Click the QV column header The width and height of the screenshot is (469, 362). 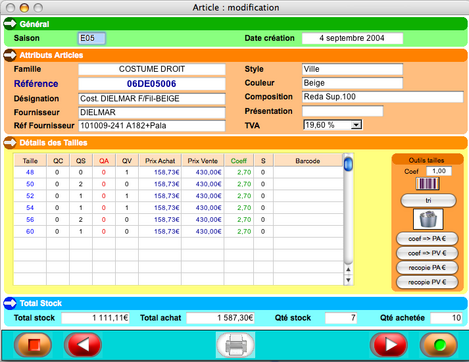tap(127, 161)
